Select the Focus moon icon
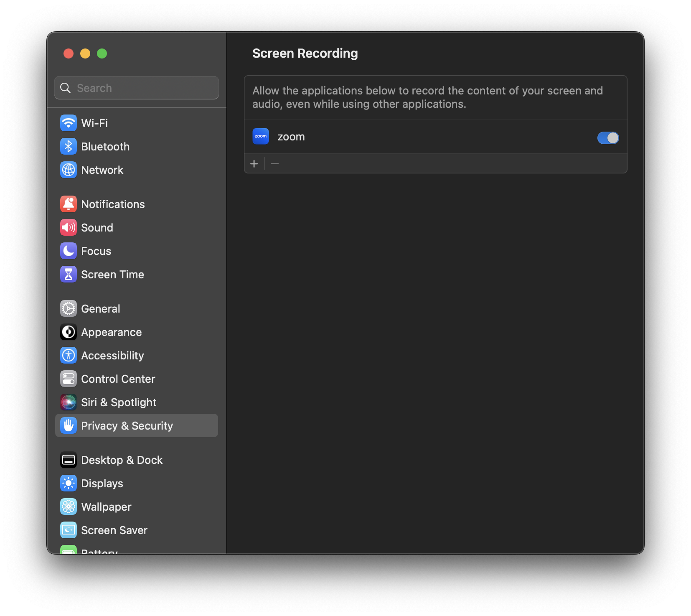The height and width of the screenshot is (616, 691). point(69,251)
